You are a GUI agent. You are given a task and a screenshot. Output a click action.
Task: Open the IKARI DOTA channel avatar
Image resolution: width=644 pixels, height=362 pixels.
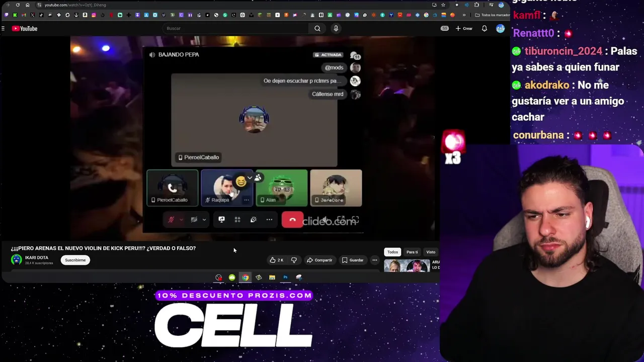tap(17, 260)
